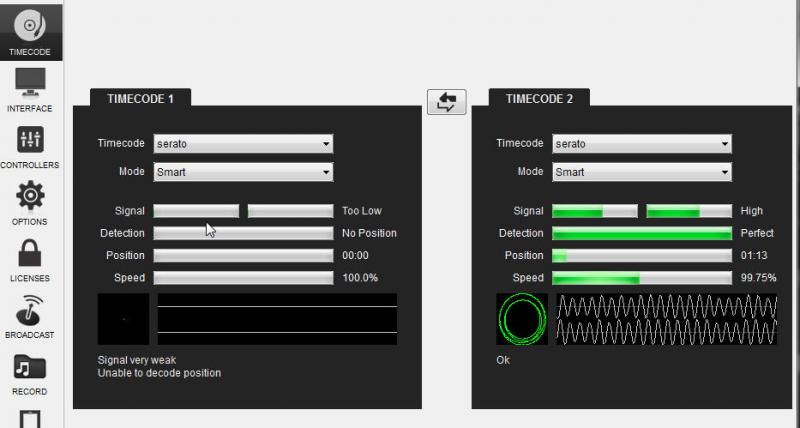The height and width of the screenshot is (428, 800).
Task: Open Timecode 2 timecode type dropdown
Action: 642,144
